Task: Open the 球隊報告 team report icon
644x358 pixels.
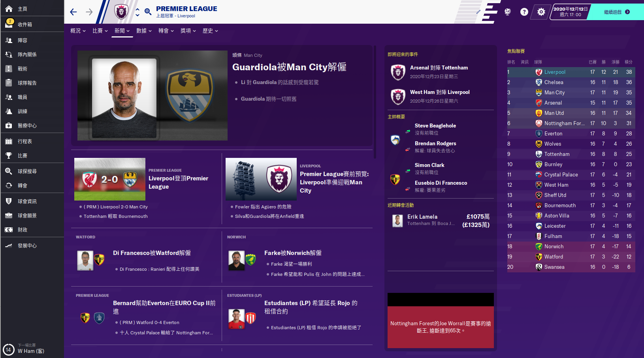Action: point(9,83)
